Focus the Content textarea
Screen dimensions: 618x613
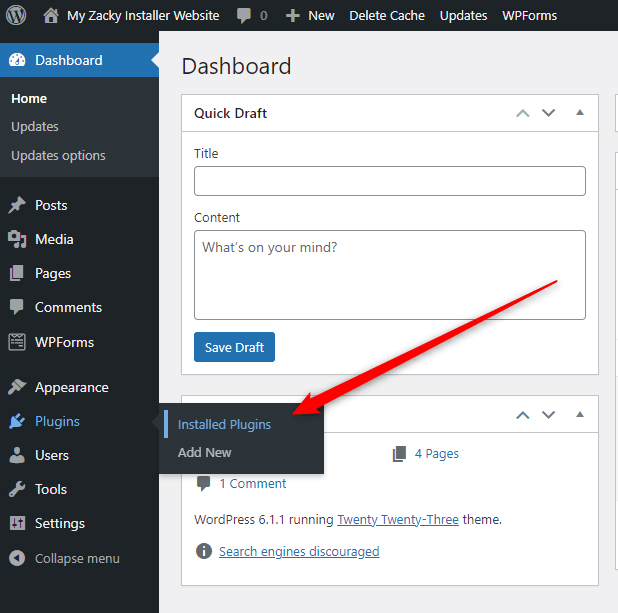(x=390, y=275)
